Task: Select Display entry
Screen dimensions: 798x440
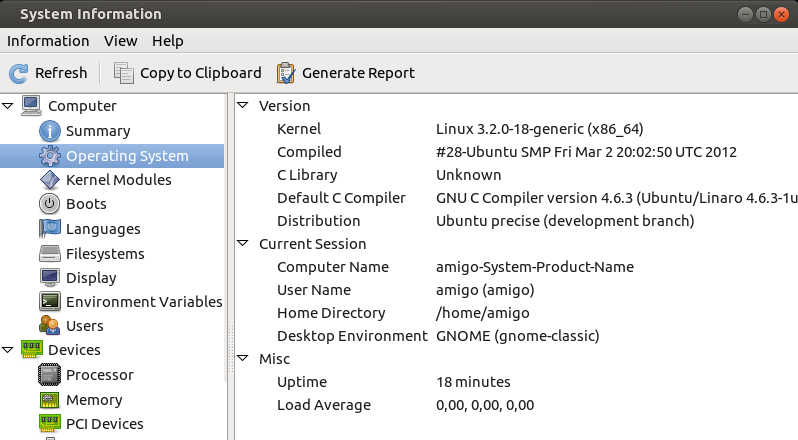Action: point(91,278)
